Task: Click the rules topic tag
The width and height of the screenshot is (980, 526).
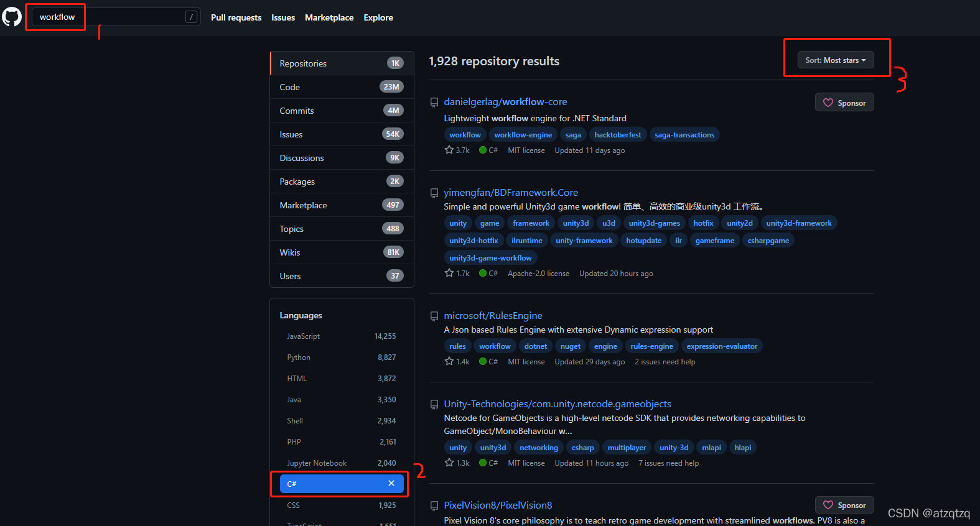Action: 457,346
